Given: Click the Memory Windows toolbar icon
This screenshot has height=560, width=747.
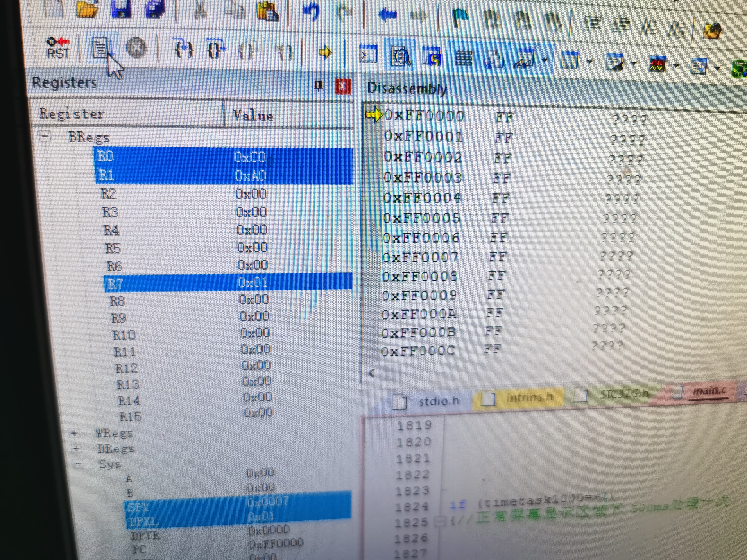Looking at the screenshot, I should [x=569, y=61].
